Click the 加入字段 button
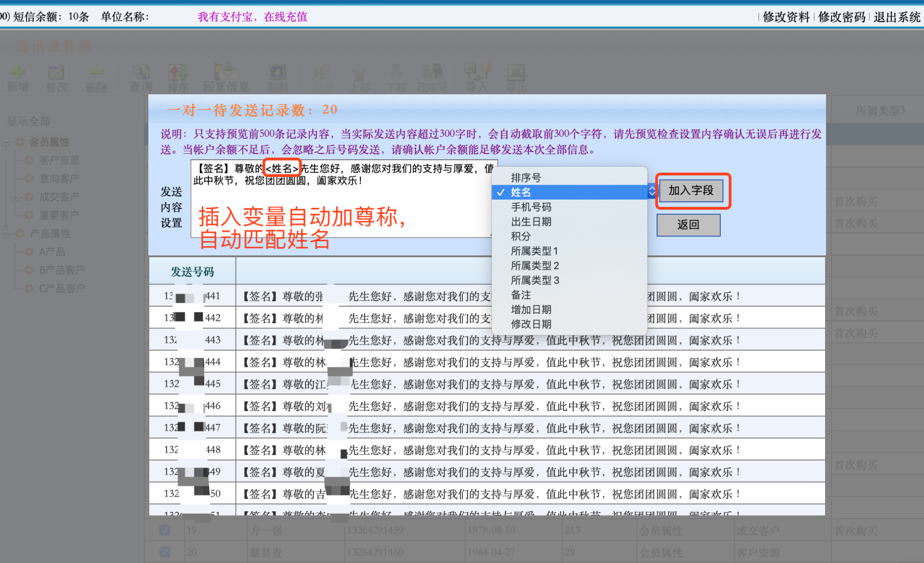 click(x=691, y=191)
